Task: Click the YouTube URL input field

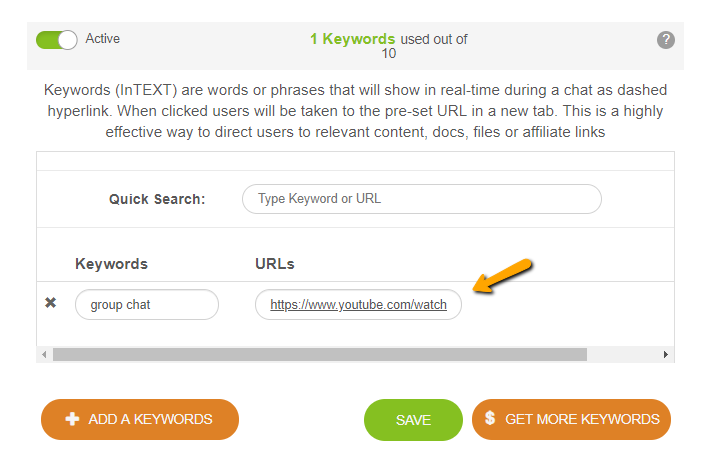Action: point(358,305)
